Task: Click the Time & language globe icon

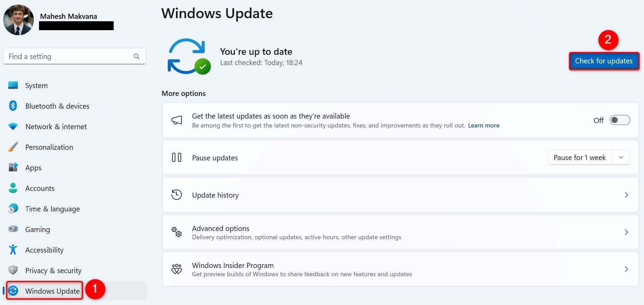Action: (13, 208)
